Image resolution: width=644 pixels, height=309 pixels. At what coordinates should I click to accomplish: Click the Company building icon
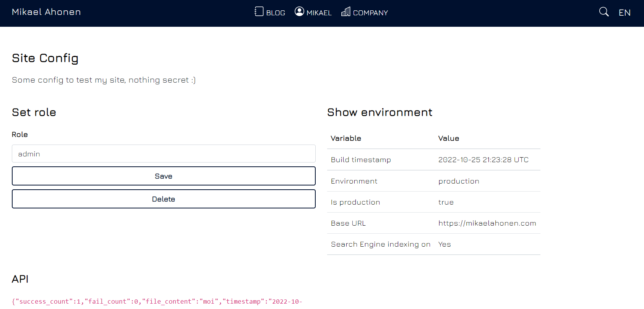346,11
